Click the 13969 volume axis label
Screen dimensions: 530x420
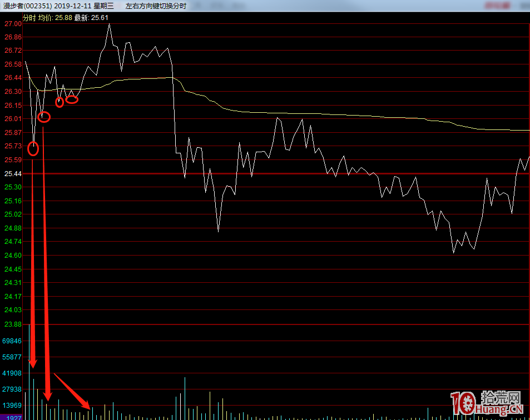[12, 405]
